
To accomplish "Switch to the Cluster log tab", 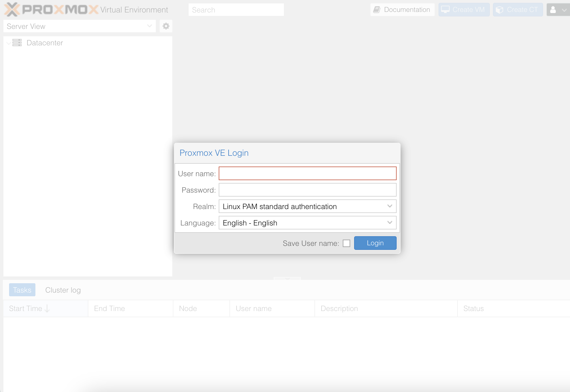I will pyautogui.click(x=63, y=290).
